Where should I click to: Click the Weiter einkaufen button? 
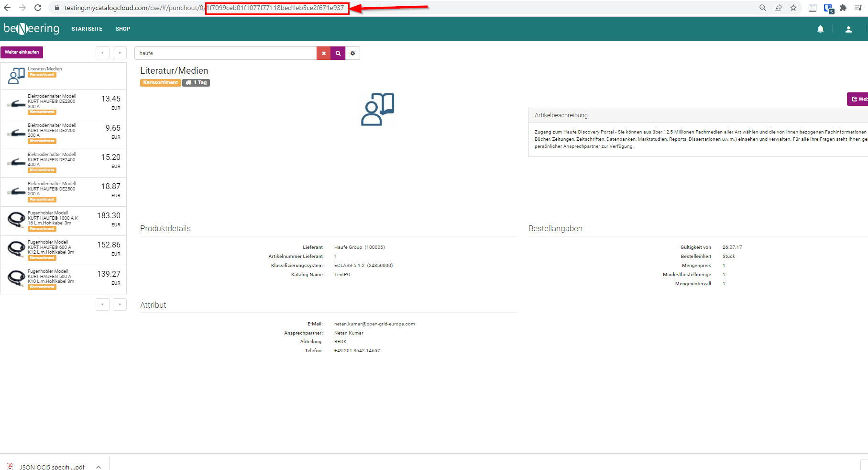click(x=22, y=52)
